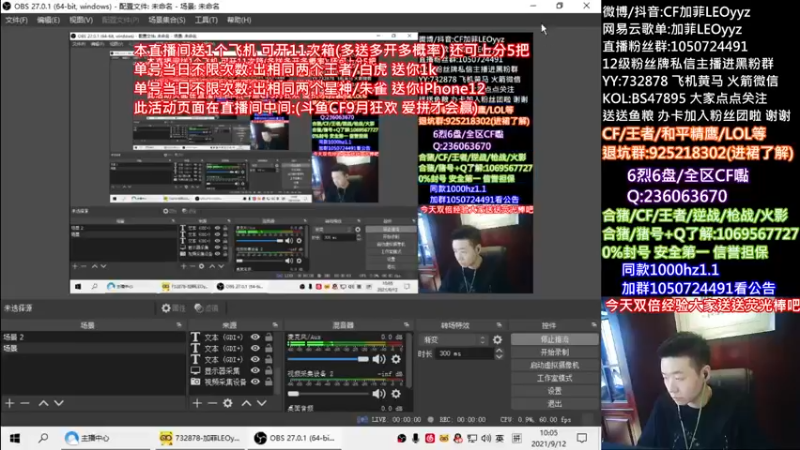
Task: Open 麦克风/Aux mixer settings gear
Action: click(396, 359)
